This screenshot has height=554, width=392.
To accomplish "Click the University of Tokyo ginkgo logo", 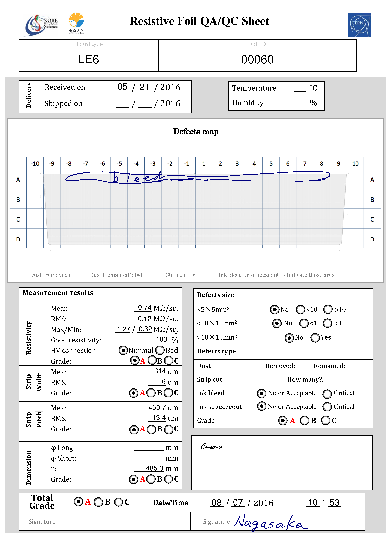I will click(76, 23).
